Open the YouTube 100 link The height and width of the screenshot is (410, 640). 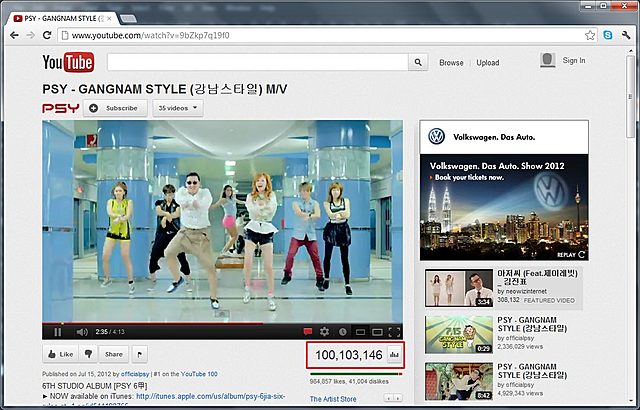pyautogui.click(x=199, y=374)
